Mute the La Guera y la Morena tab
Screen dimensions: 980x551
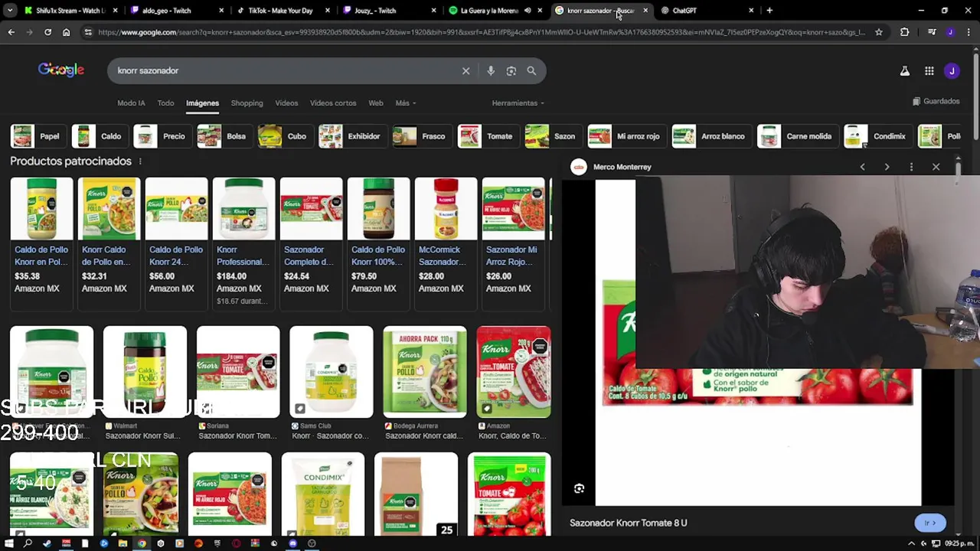pyautogui.click(x=528, y=11)
